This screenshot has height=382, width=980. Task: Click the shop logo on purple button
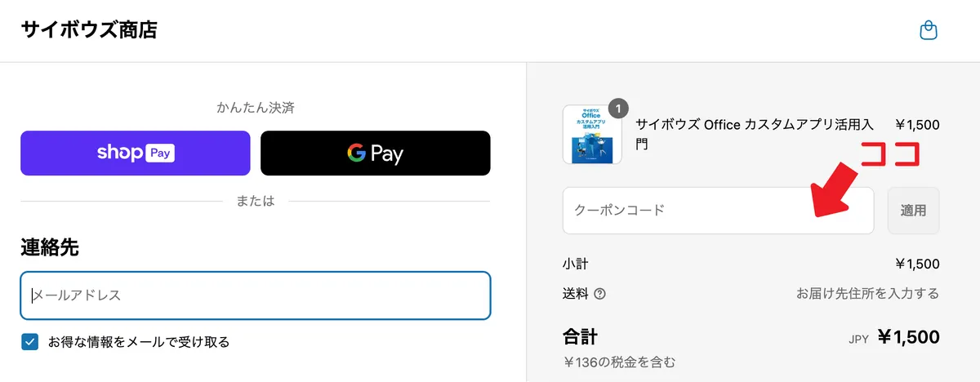(x=120, y=153)
